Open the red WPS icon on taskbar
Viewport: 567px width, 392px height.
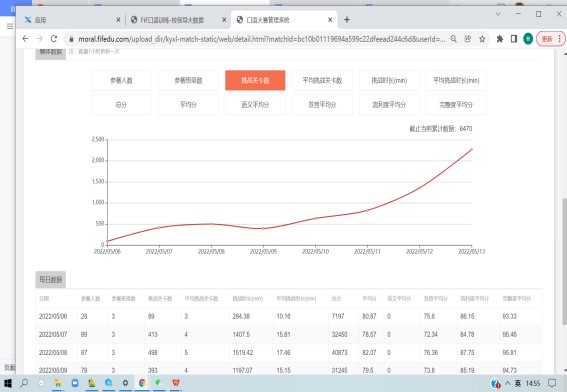click(176, 383)
